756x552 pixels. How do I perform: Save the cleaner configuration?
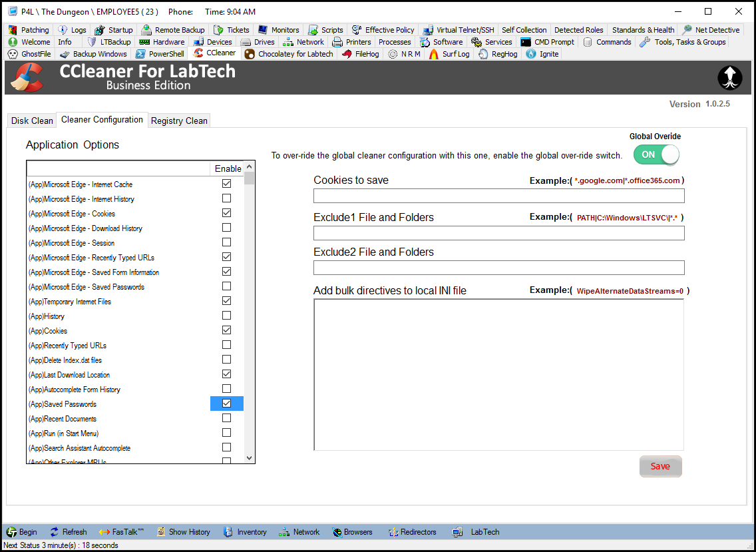point(661,466)
